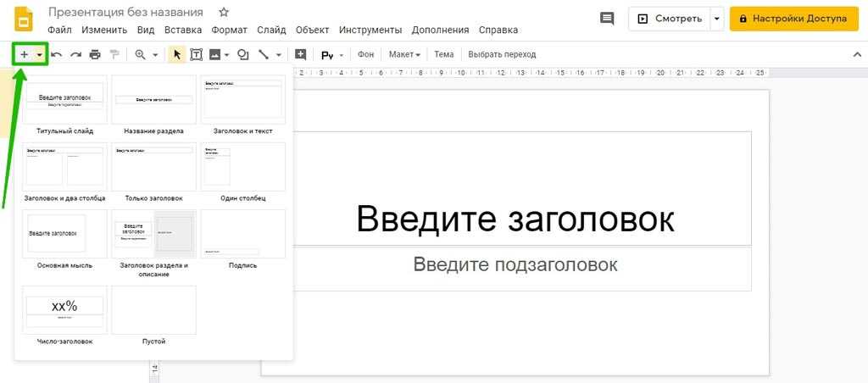Click the undo arrow icon

(57, 54)
